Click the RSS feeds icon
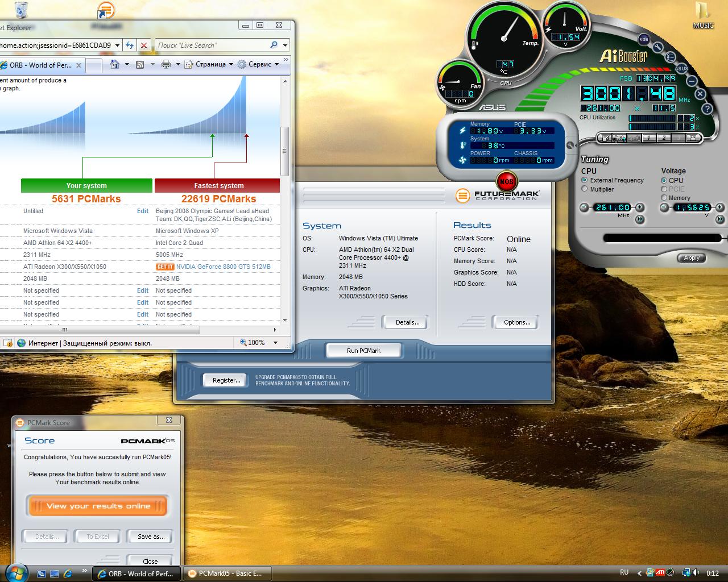 click(140, 64)
